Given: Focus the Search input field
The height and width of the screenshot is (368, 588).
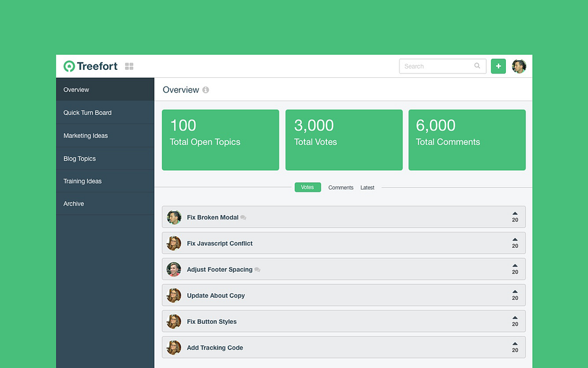Looking at the screenshot, I should tap(442, 66).
